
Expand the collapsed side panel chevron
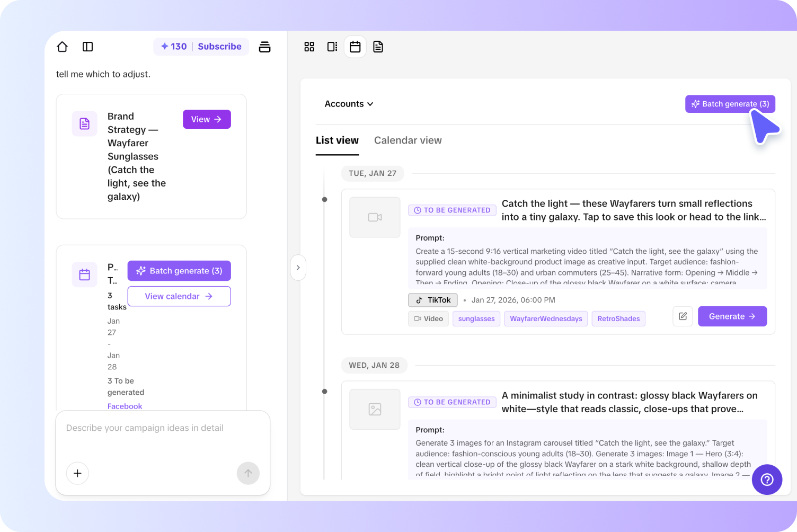(x=298, y=268)
